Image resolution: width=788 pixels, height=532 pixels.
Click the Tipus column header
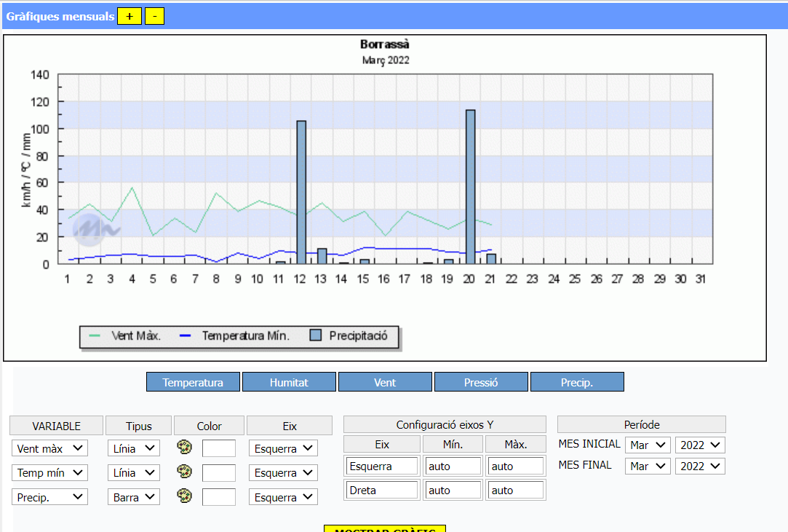tap(139, 426)
